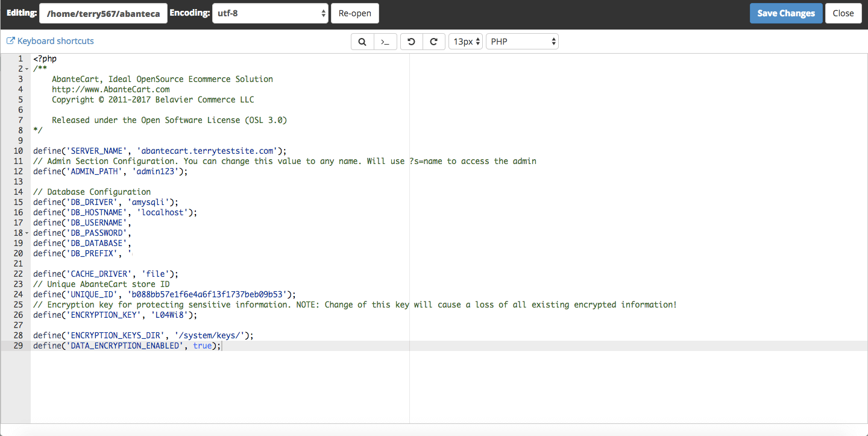Click the 'file' cache driver value
Image resolution: width=868 pixels, height=436 pixels.
(x=156, y=274)
